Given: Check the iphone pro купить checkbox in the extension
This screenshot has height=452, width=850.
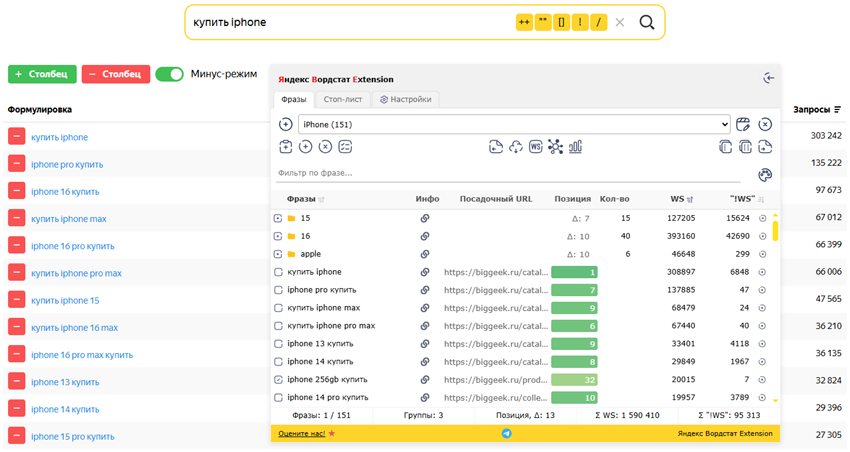Looking at the screenshot, I should [x=278, y=290].
